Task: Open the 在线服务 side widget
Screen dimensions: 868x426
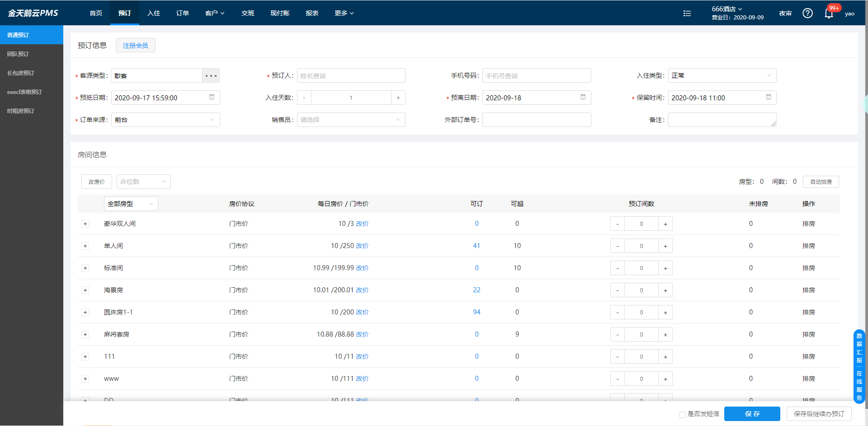Action: coord(859,385)
